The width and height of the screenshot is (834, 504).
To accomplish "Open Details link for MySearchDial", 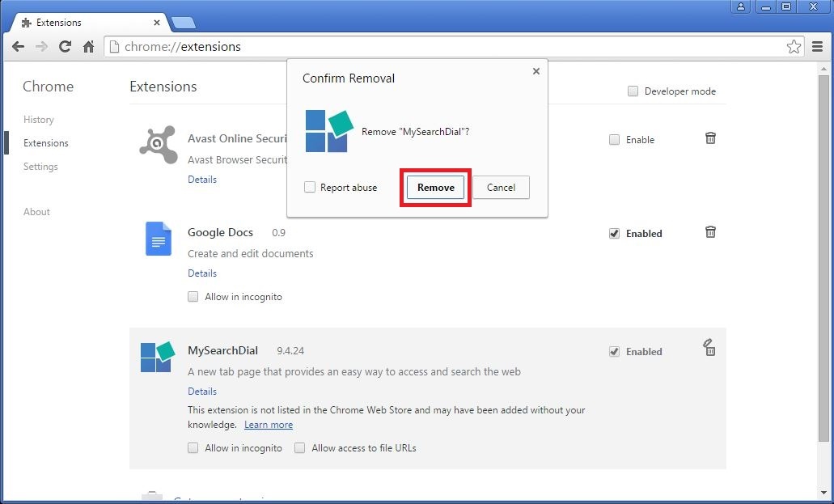I will click(202, 392).
